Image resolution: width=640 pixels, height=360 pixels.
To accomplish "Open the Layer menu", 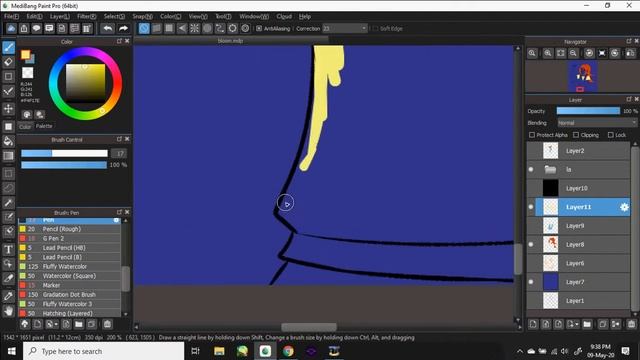I will pos(60,16).
